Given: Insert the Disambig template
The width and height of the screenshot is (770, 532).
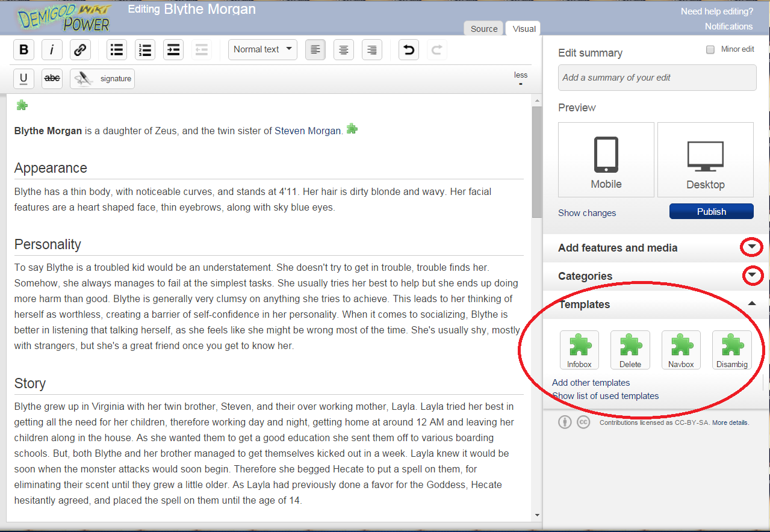Looking at the screenshot, I should (732, 350).
